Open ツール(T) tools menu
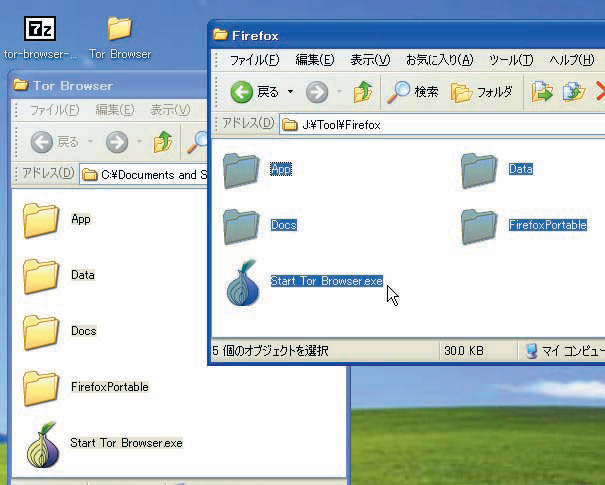The height and width of the screenshot is (485, 605). click(x=511, y=60)
